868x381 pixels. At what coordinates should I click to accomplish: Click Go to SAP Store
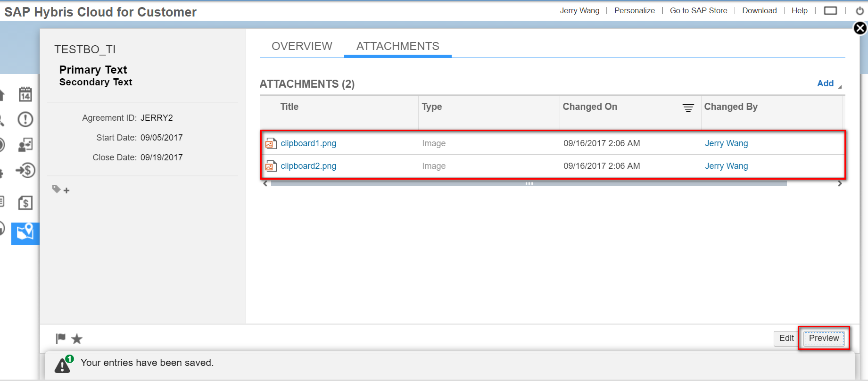(698, 10)
